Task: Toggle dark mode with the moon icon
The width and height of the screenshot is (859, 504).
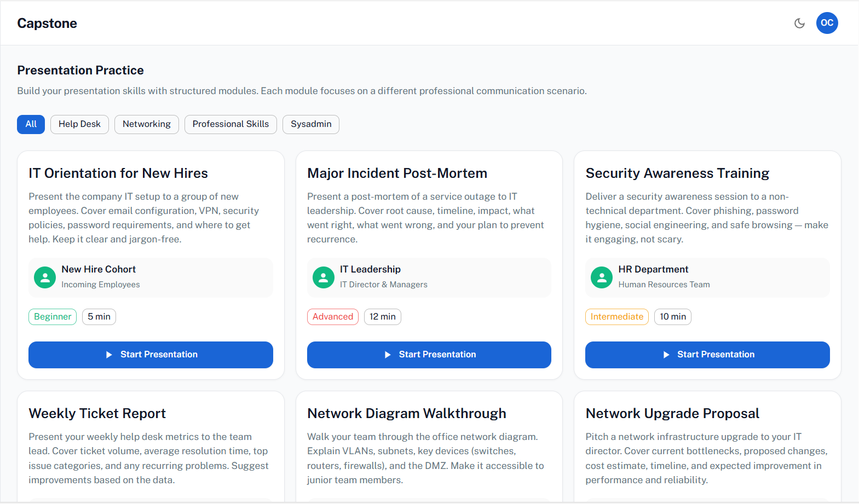Action: (x=799, y=23)
